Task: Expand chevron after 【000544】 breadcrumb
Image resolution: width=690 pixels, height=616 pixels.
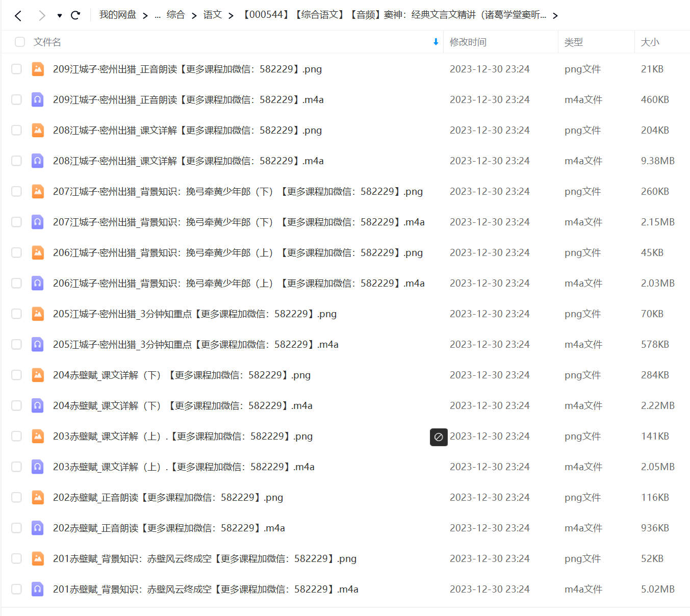Action: [555, 16]
